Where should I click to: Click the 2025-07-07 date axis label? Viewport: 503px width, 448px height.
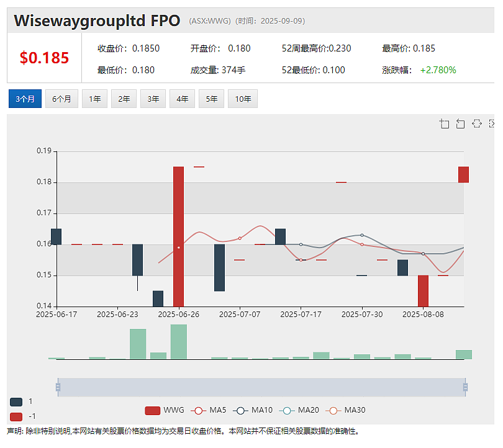[240, 315]
